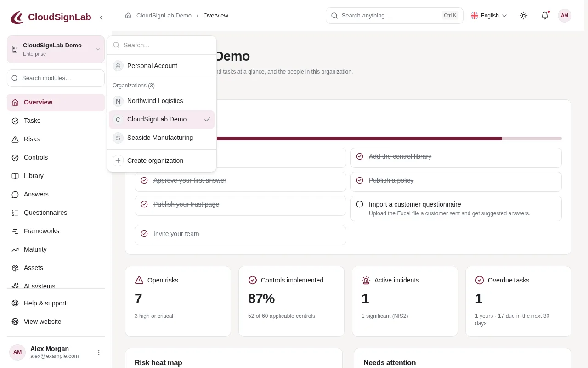Click the AM avatar in top bar
This screenshot has width=588, height=368.
pos(565,16)
